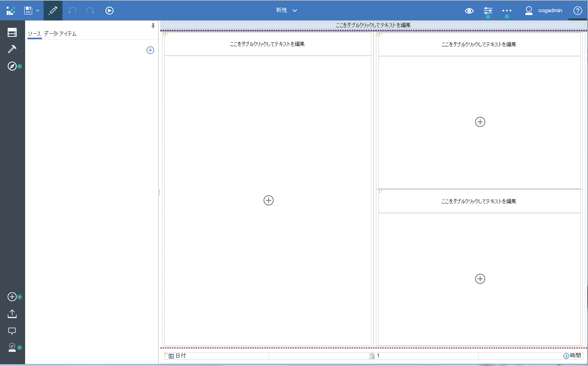Open the Notifications comment icon
Viewport: 588px width, 366px height.
pos(12,331)
